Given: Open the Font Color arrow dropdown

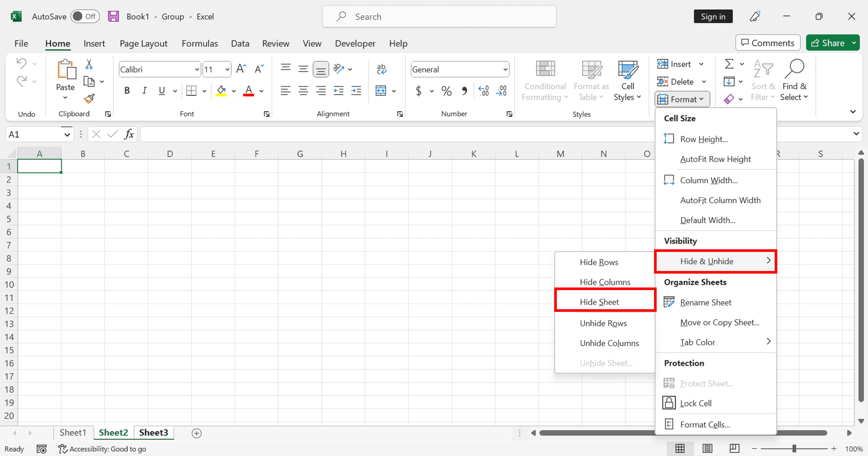Looking at the screenshot, I should [261, 91].
